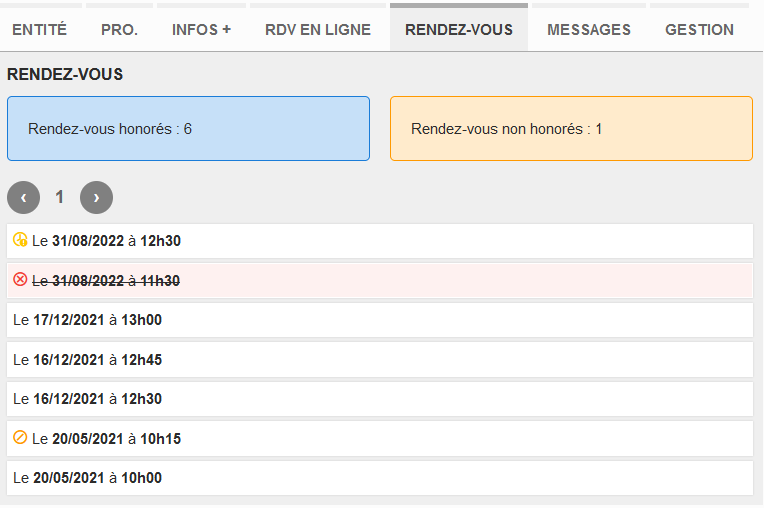Select appointment of 20/05/2021 at 10h15
The height and width of the screenshot is (508, 764).
click(380, 439)
